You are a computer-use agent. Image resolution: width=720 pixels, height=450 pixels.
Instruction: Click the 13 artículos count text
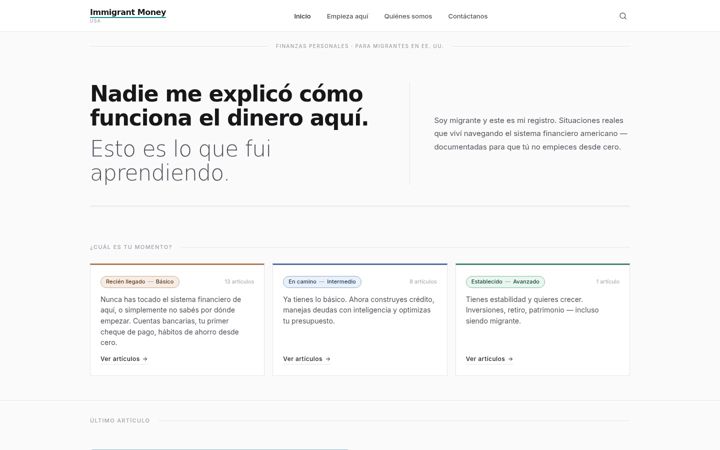pyautogui.click(x=239, y=281)
